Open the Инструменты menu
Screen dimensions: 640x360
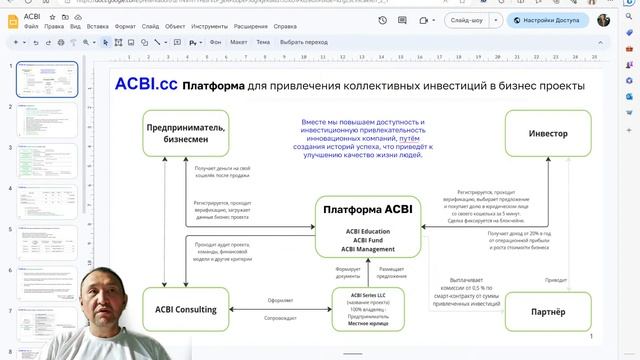point(209,27)
